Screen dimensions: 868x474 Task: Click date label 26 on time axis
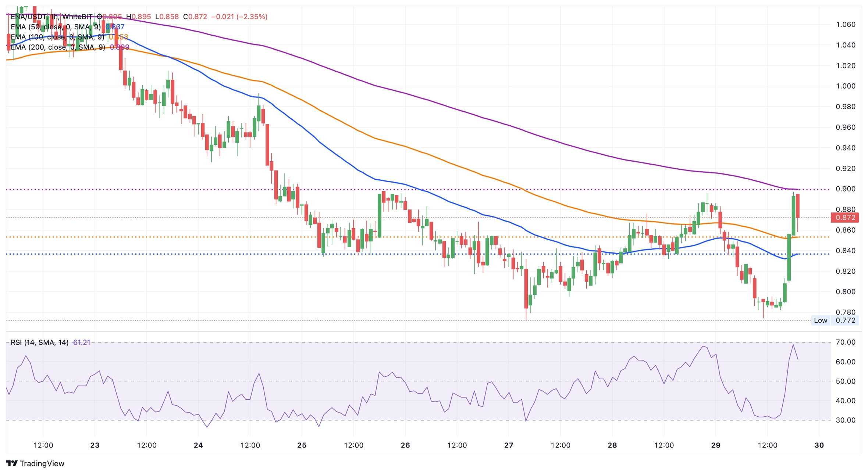click(405, 445)
